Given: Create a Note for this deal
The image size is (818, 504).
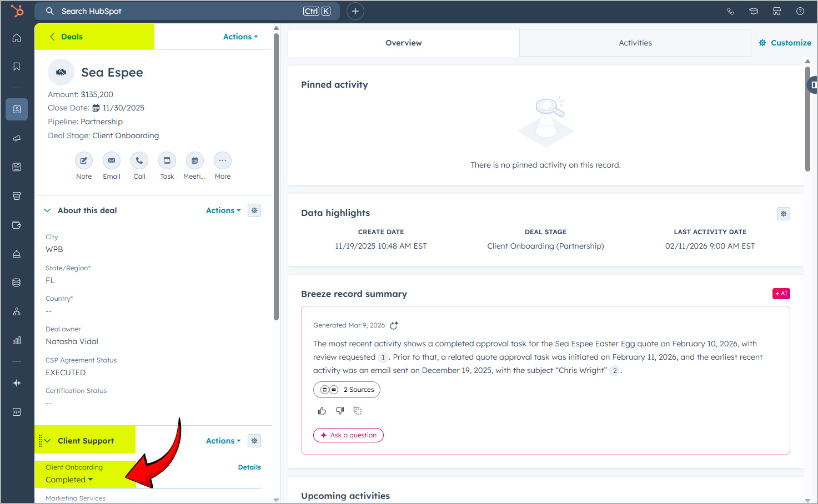Looking at the screenshot, I should [x=84, y=160].
